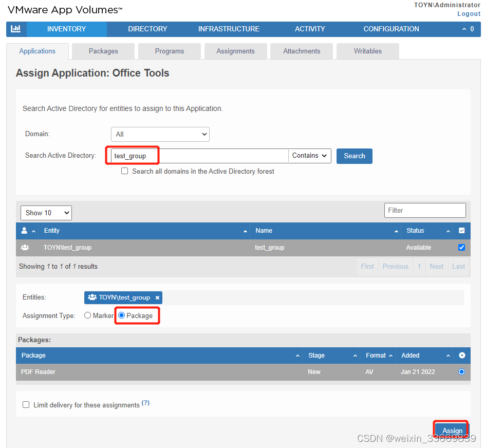
Task: Switch to the Packages tab
Action: coord(103,51)
